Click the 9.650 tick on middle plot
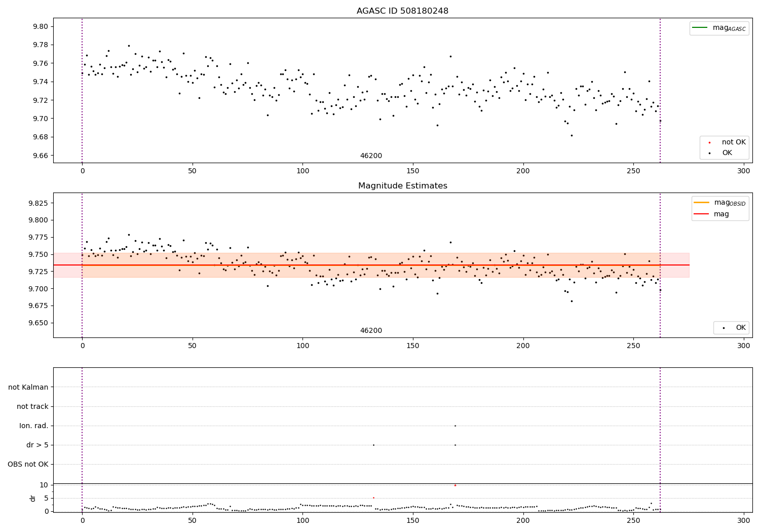This screenshot has width=760, height=532. (x=39, y=323)
